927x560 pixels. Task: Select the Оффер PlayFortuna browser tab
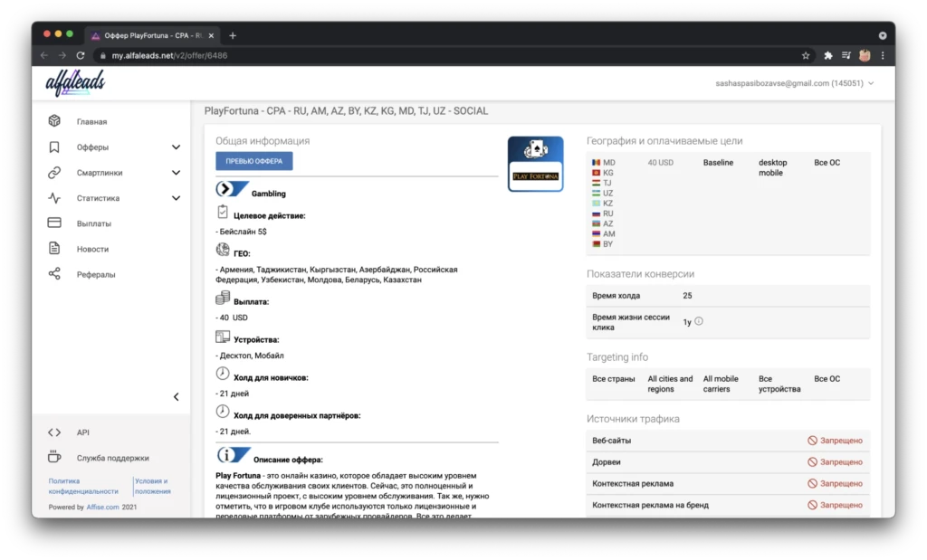click(152, 35)
